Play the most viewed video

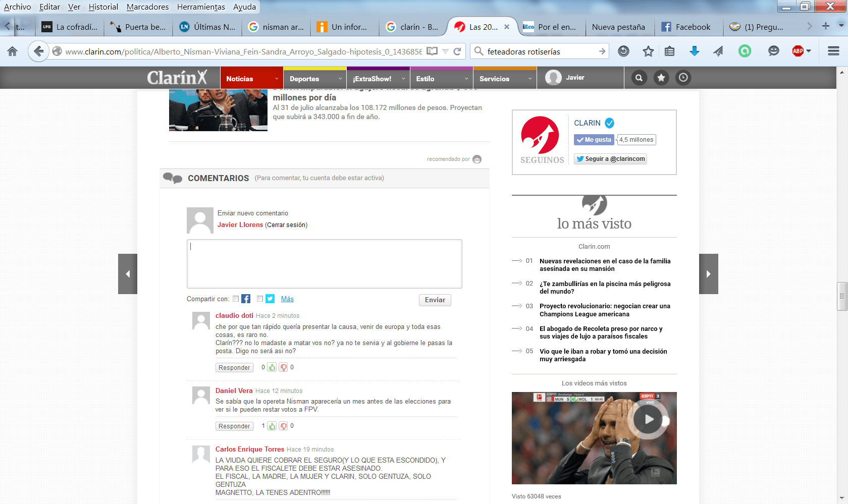[x=648, y=419]
